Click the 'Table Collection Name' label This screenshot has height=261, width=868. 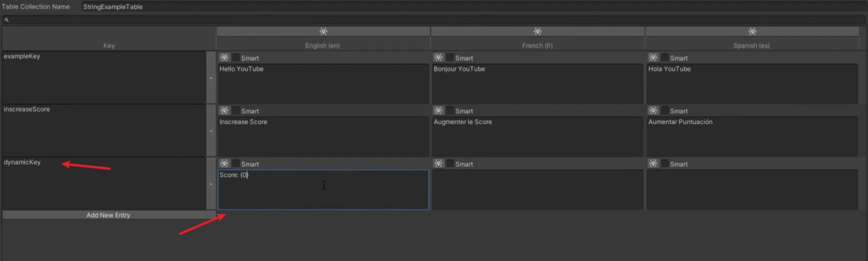click(x=36, y=7)
